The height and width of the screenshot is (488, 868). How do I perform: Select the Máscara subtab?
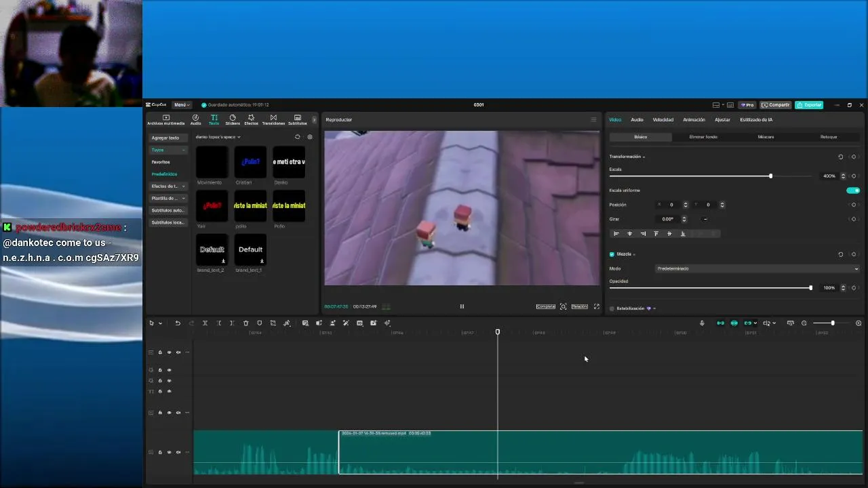click(766, 137)
